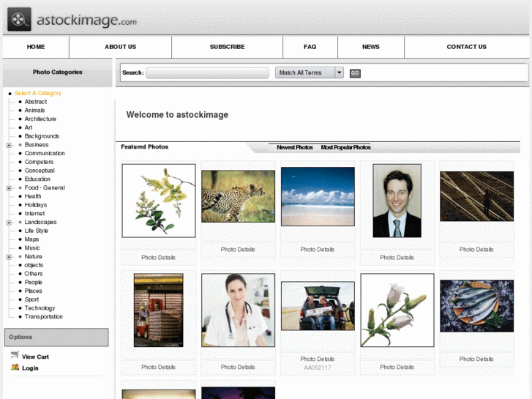Select the Technology category
Image resolution: width=532 pixels, height=399 pixels.
coord(40,308)
